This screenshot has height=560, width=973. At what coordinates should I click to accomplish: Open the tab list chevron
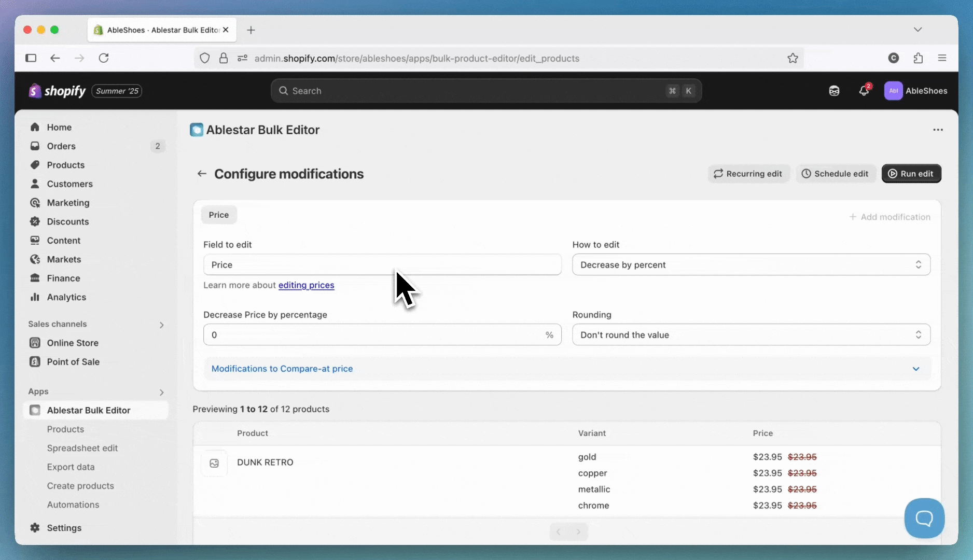click(918, 30)
